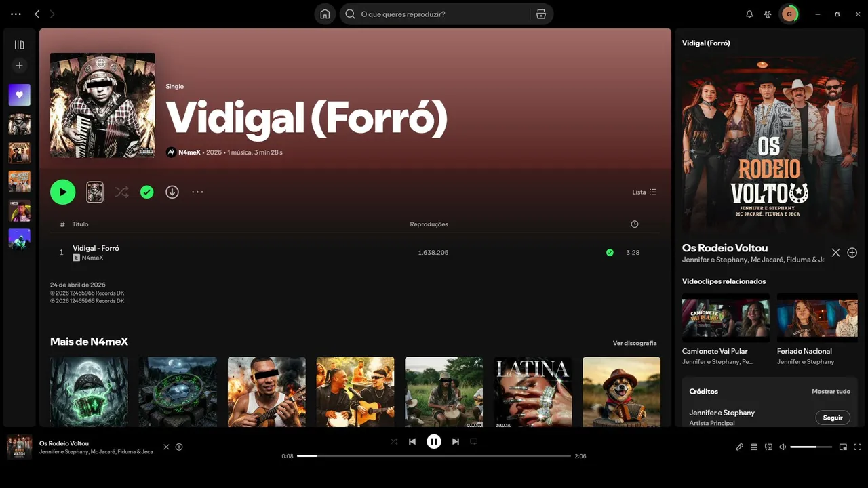
Task: Go to the Home screen
Action: 325,14
